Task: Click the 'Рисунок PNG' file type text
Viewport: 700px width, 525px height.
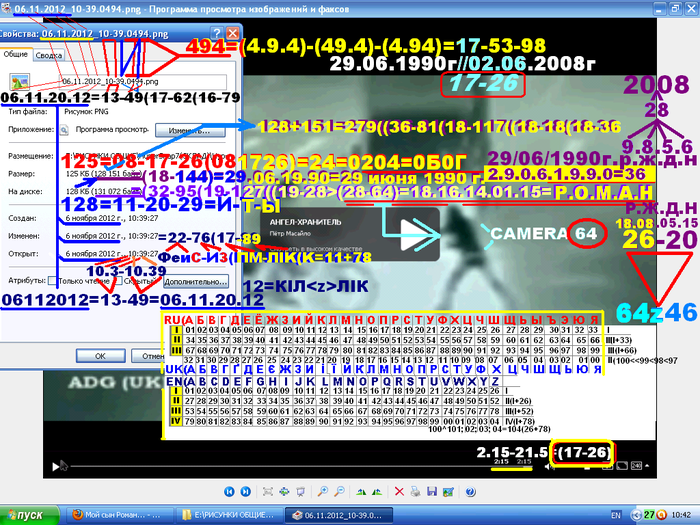Action: click(x=86, y=112)
